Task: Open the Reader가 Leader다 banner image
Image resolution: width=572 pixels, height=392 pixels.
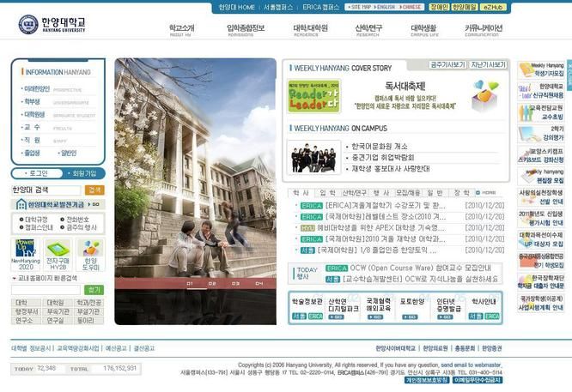Action: point(313,96)
